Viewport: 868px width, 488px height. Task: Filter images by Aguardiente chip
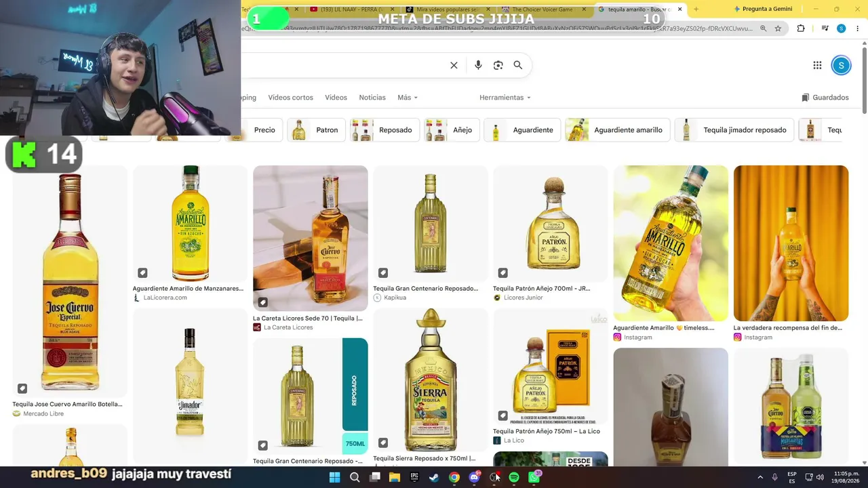(x=522, y=130)
